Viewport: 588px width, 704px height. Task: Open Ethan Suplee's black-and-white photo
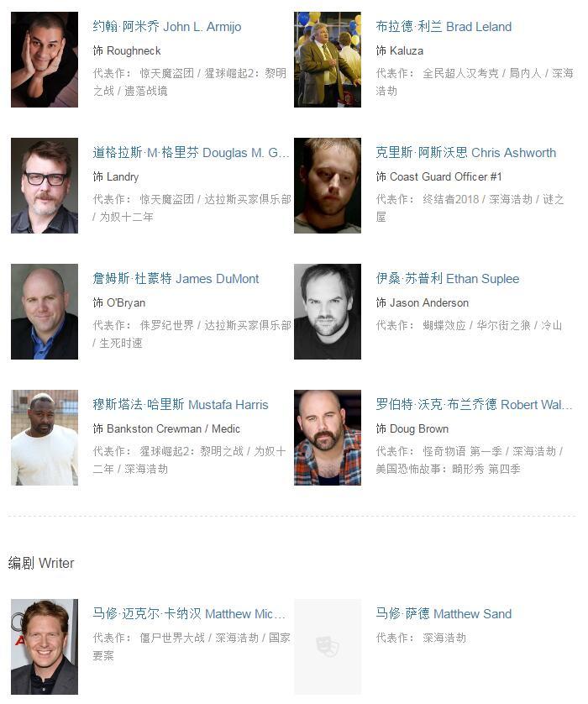click(x=328, y=312)
